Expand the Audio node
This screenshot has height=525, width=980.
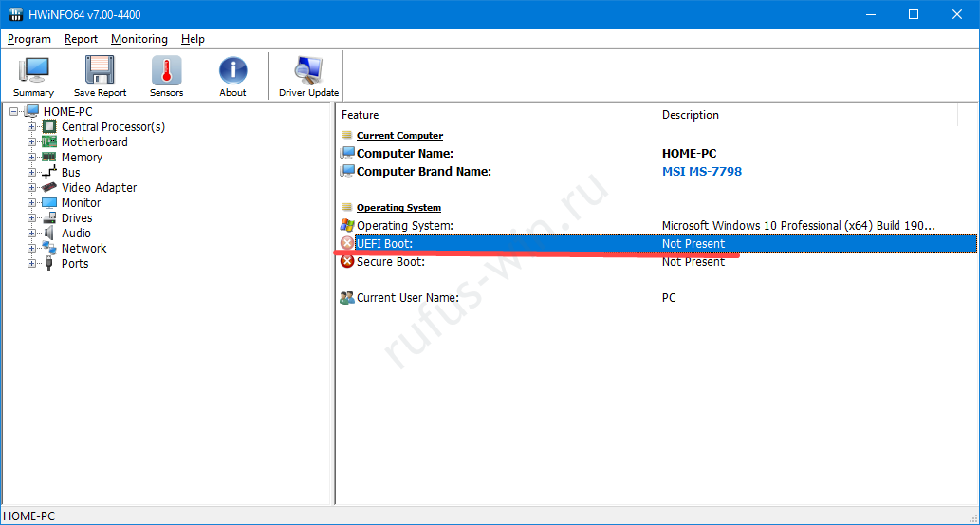[31, 233]
